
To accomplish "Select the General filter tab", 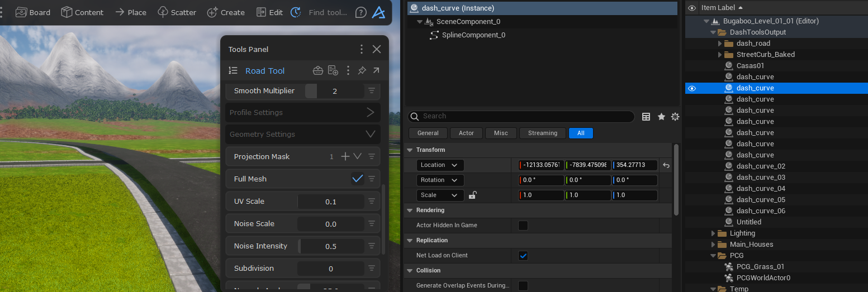I will click(428, 133).
